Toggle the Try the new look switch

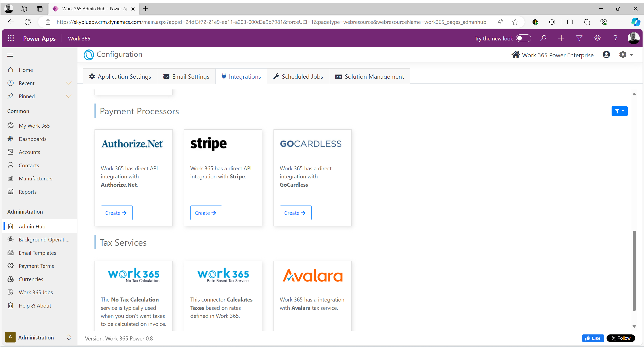click(523, 38)
